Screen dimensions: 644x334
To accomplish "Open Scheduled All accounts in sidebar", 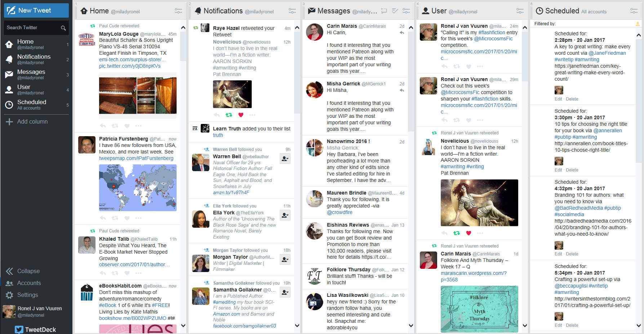I will 36,105.
